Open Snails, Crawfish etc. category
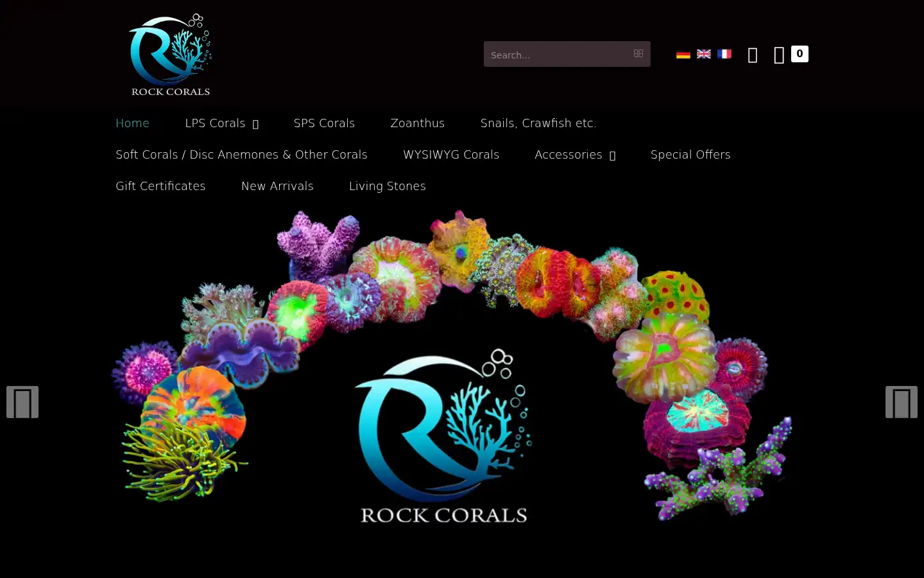Screen dimensions: 924x578 point(538,123)
